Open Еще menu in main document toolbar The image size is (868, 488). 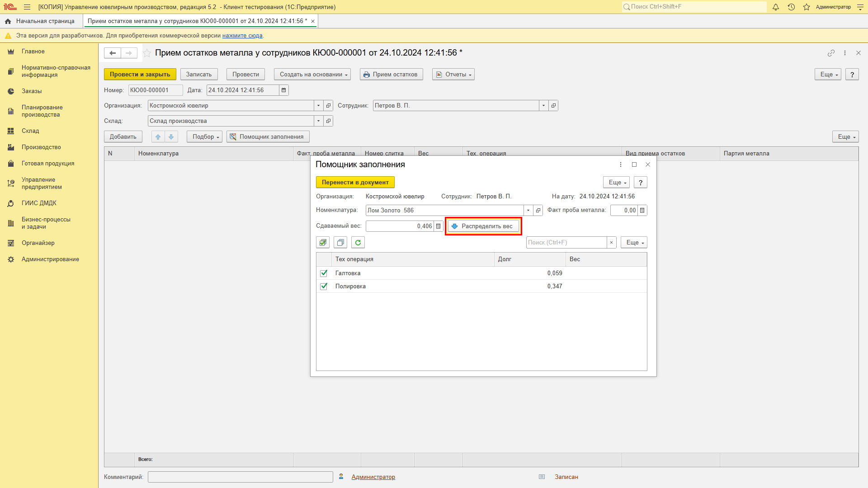pos(828,75)
